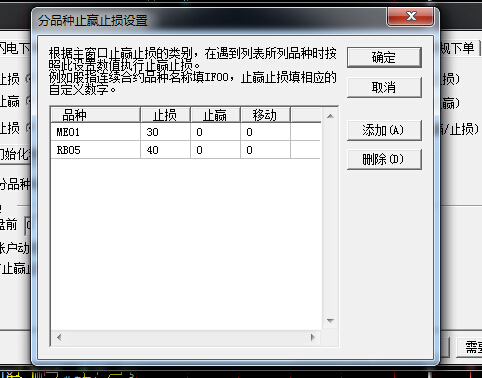Click the dialog title 分品种止赢止损设置

click(93, 21)
